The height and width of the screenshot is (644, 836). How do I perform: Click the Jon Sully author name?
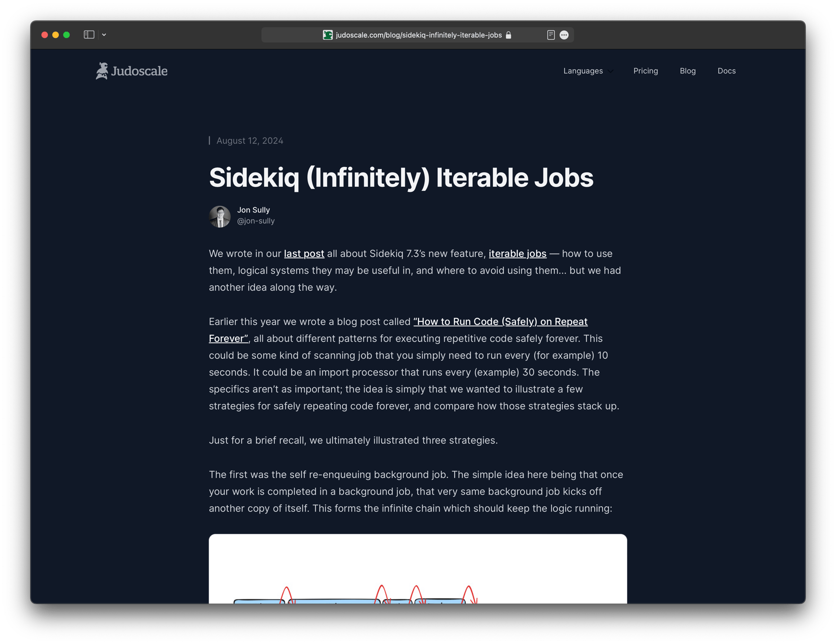tap(253, 210)
